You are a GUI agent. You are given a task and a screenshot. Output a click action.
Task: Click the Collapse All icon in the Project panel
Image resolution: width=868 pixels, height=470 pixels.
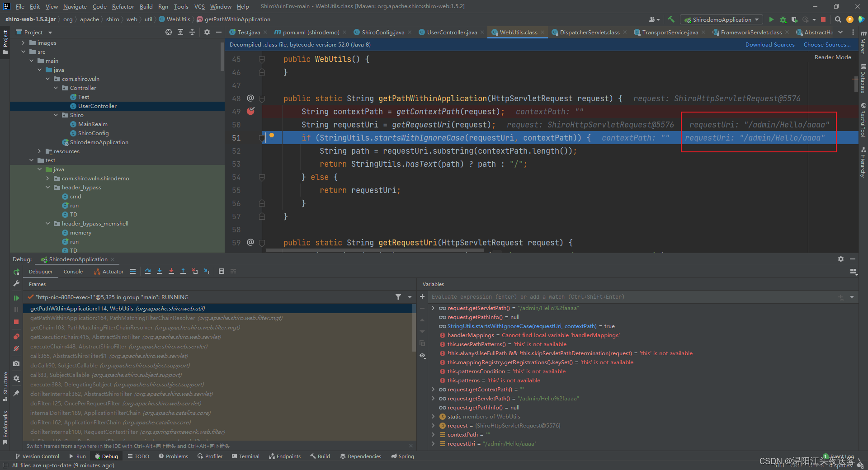point(192,32)
